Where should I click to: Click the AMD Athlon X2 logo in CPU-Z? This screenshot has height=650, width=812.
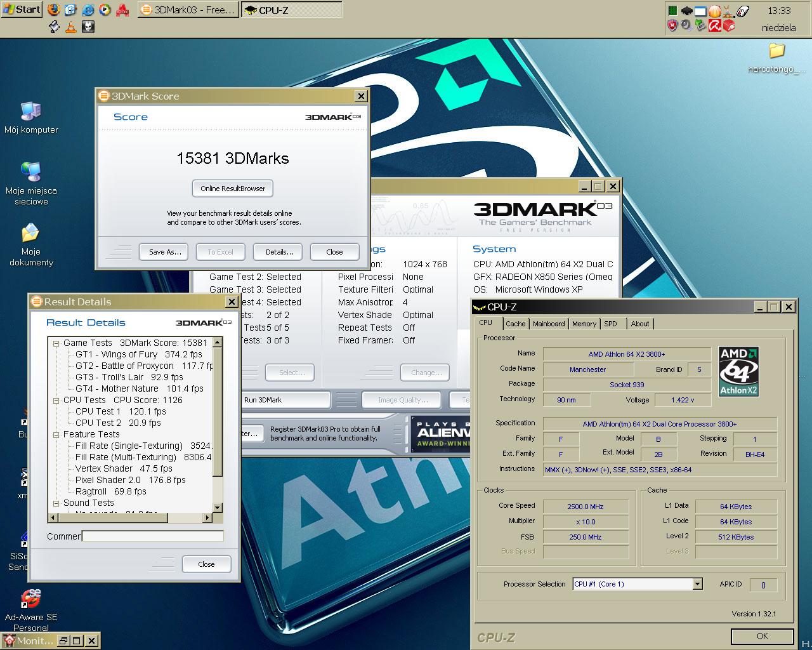(x=738, y=371)
